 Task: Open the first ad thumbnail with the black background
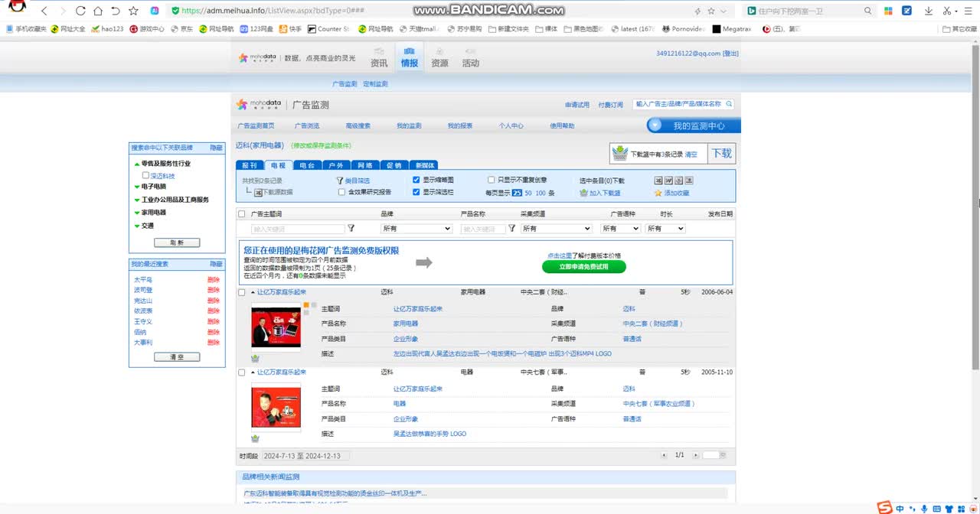pos(276,327)
